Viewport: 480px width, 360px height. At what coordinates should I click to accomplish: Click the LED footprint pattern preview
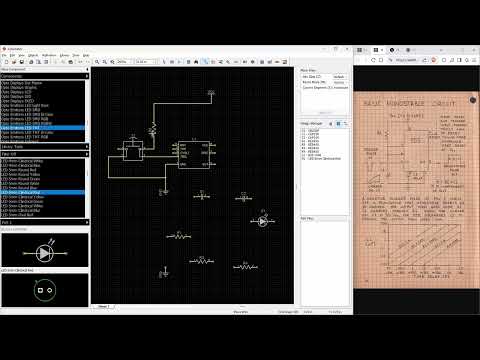45,290
